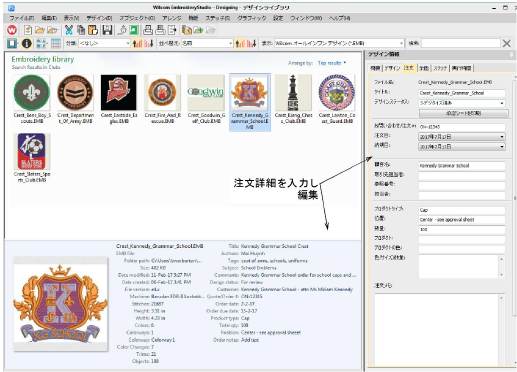Toggle the design info panel icon
This screenshot has width=517, height=372.
(26, 43)
